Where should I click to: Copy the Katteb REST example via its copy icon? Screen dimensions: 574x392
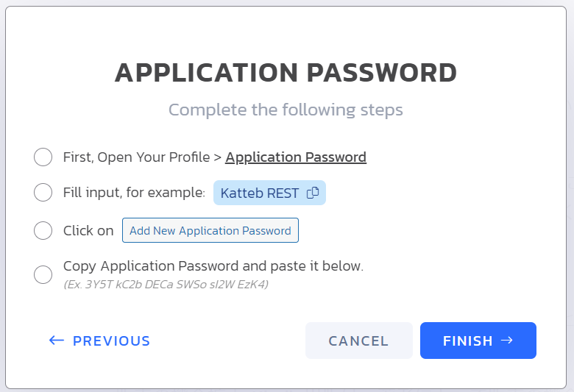click(x=313, y=193)
